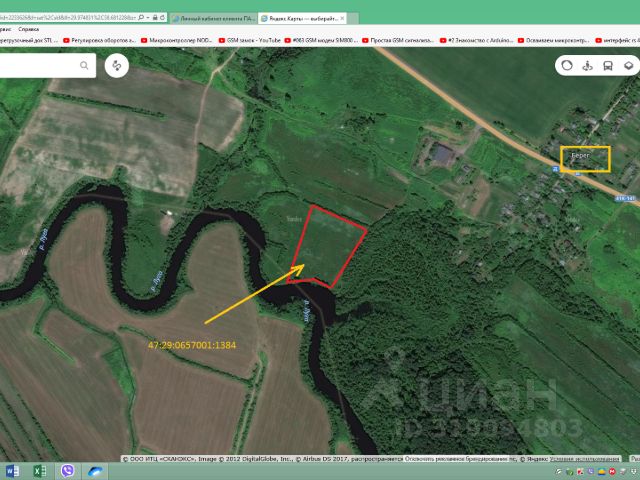Click the 41K-141 road label
The image size is (640, 480).
click(625, 198)
